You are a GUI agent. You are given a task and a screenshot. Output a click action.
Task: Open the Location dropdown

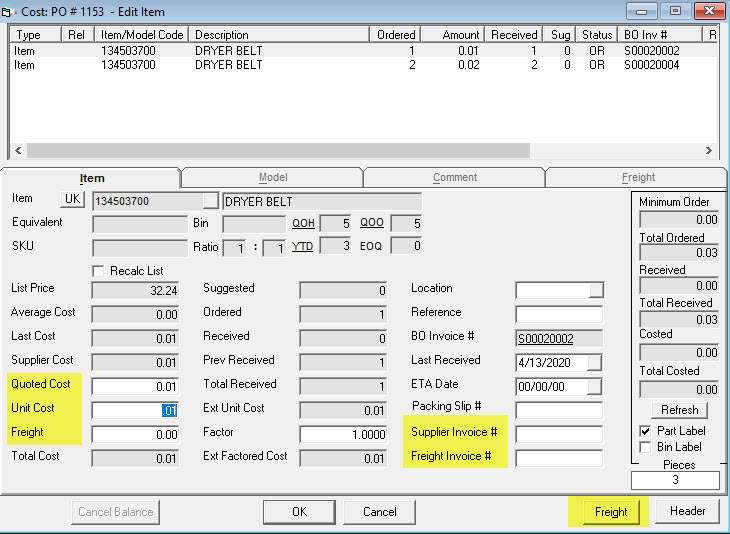click(x=596, y=290)
